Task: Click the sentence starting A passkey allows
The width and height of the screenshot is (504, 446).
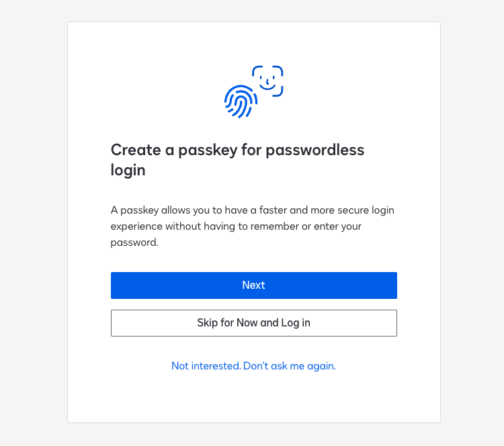Action: click(252, 226)
